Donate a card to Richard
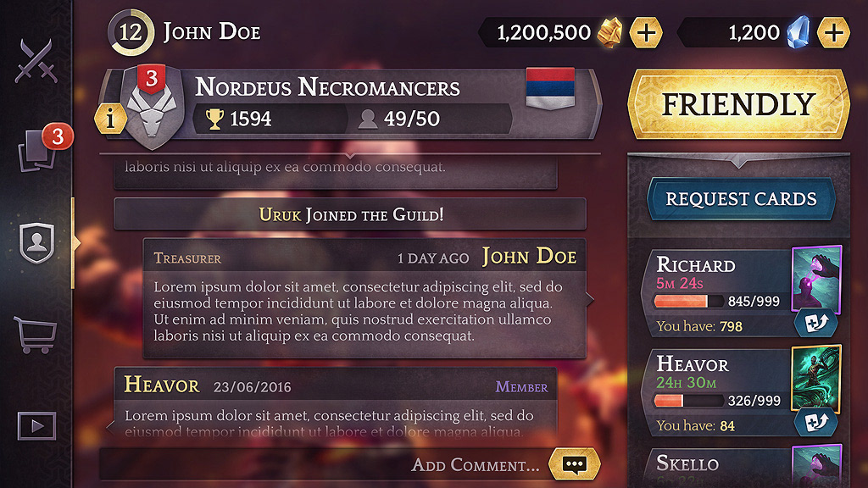Screen dimensions: 868x488 click(816, 322)
